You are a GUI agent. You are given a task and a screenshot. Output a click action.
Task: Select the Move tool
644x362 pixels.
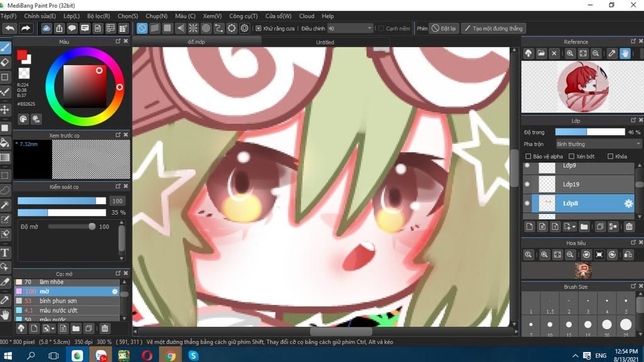click(5, 110)
